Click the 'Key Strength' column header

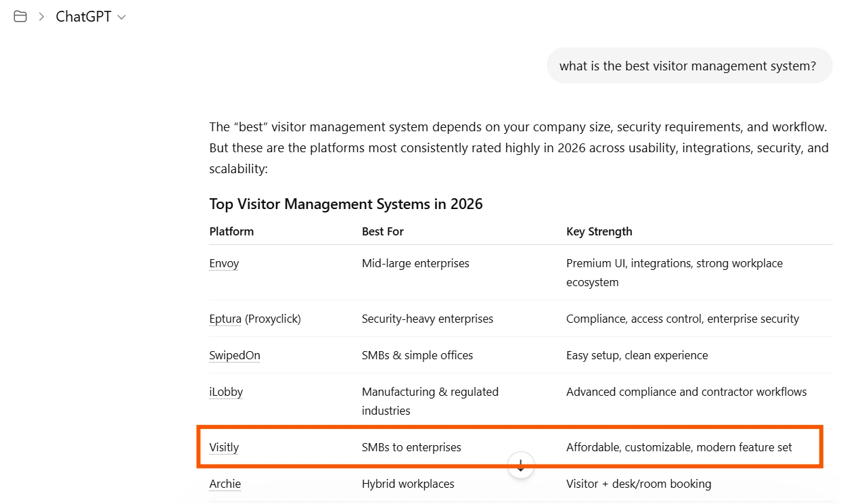coord(599,231)
